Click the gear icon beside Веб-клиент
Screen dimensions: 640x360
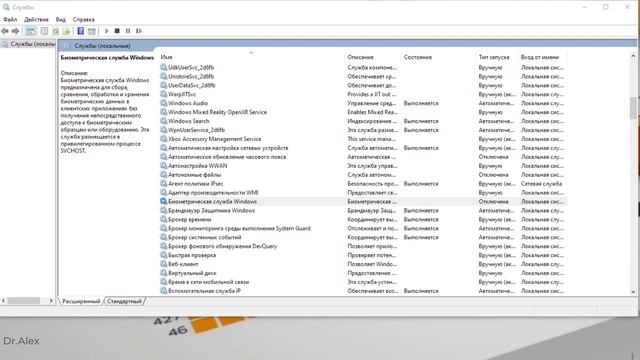click(164, 264)
